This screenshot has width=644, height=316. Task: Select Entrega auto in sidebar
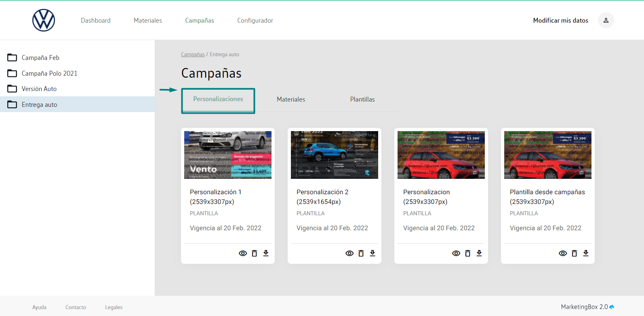point(77,104)
